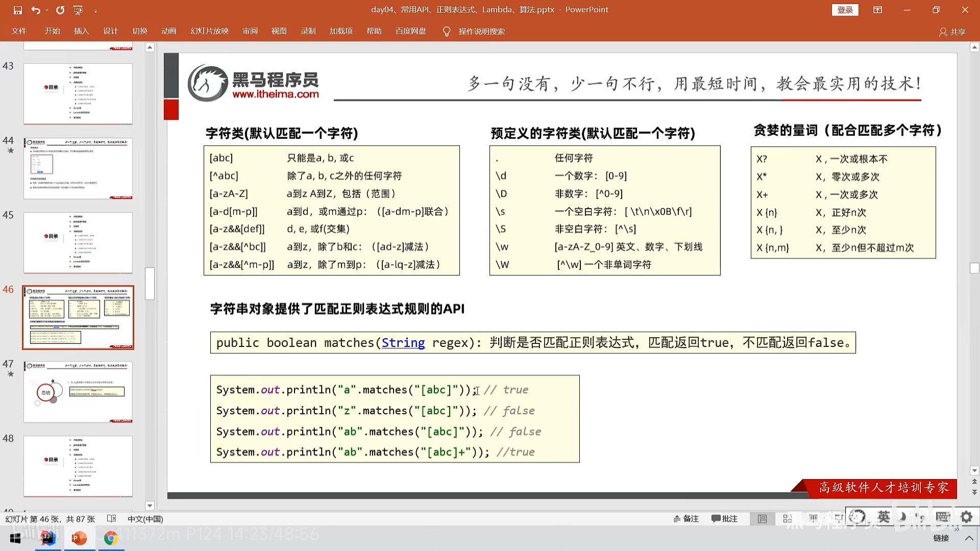Screen dimensions: 980x551
Task: Toggle the 备注 notes pane
Action: point(686,519)
